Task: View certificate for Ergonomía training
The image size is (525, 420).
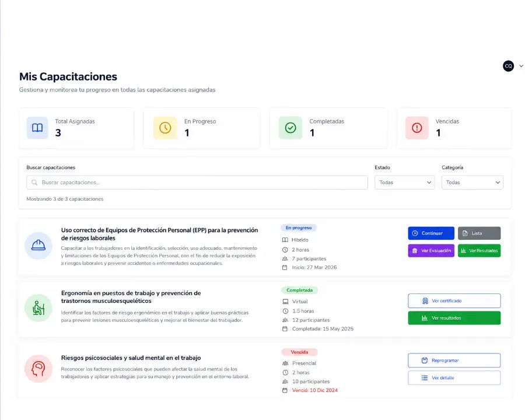Action: [x=454, y=301]
